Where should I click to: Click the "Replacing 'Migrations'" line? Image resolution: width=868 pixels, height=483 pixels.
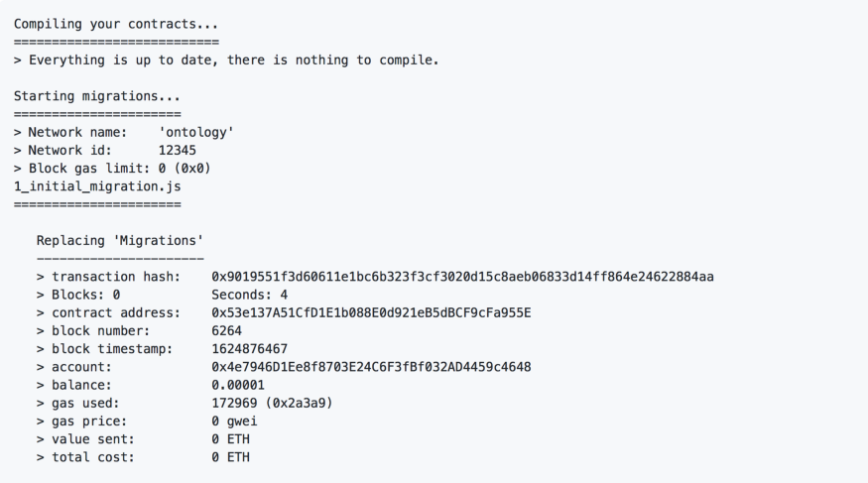click(x=120, y=240)
